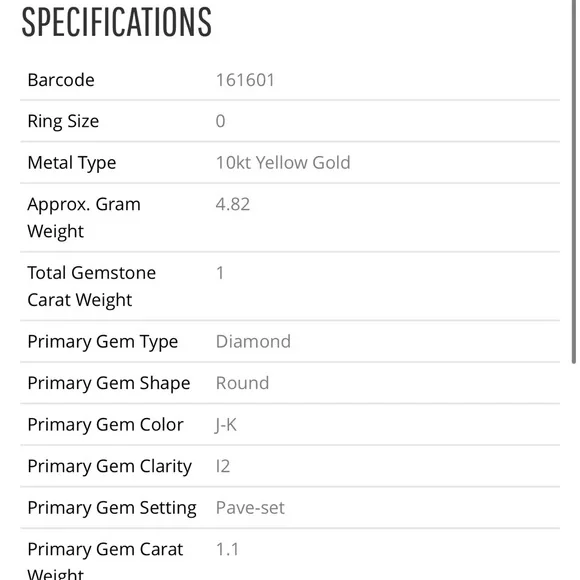Click the Specifications heading
Image resolution: width=580 pixels, height=580 pixels.
pyautogui.click(x=117, y=23)
